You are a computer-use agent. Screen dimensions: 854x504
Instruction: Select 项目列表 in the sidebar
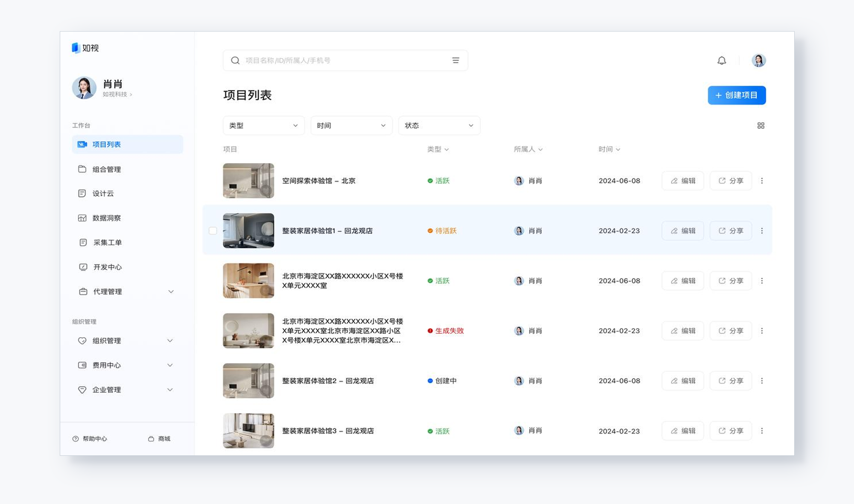(x=127, y=144)
